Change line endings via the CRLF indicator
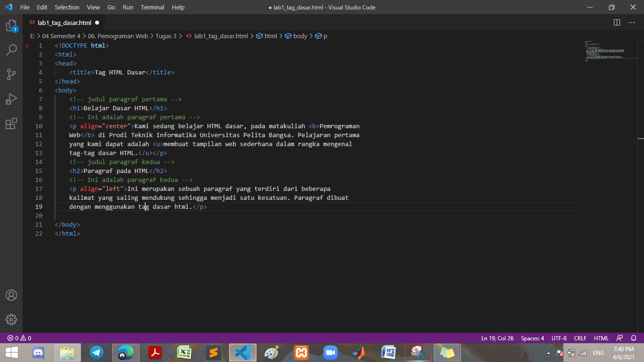This screenshot has width=644, height=362. point(580,338)
